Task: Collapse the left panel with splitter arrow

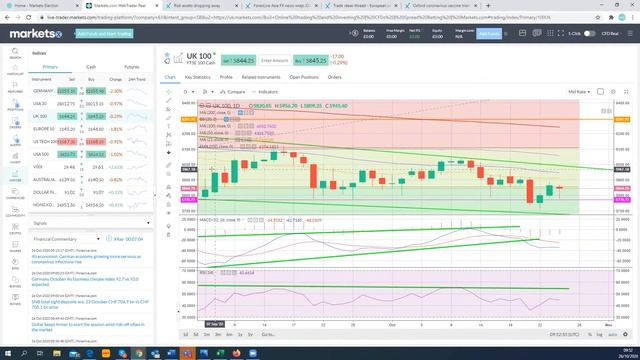Action: 155,195
